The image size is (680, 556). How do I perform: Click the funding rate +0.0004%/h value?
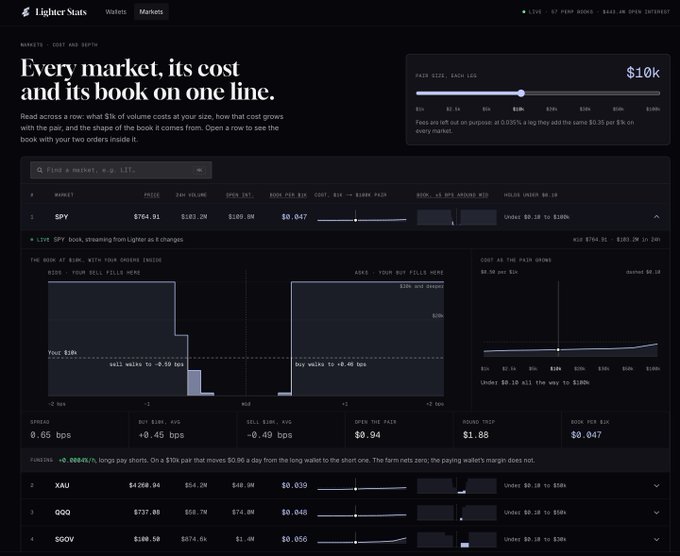coord(77,460)
